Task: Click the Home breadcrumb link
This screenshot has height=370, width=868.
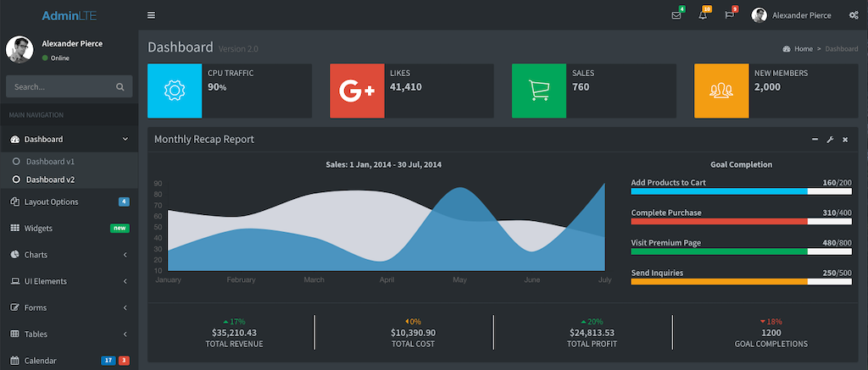Action: pyautogui.click(x=803, y=49)
